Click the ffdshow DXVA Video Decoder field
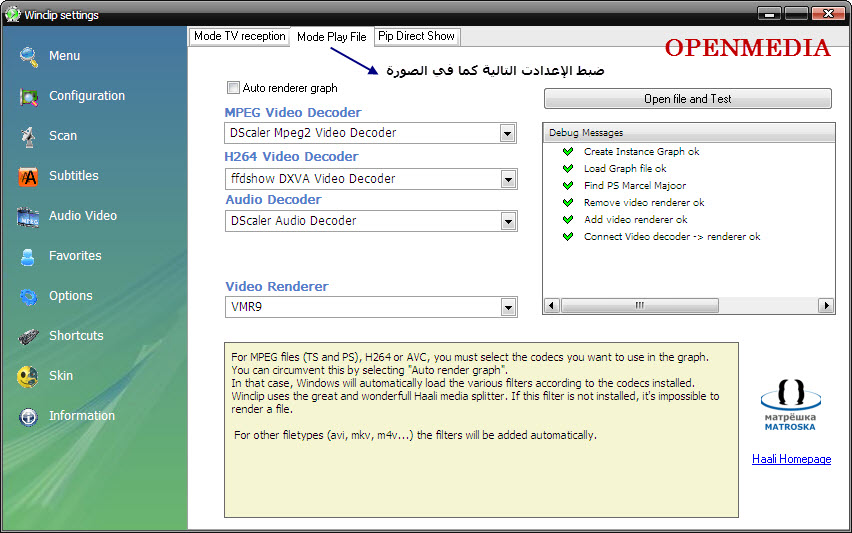Viewport: 852px width, 533px height. 371,179
